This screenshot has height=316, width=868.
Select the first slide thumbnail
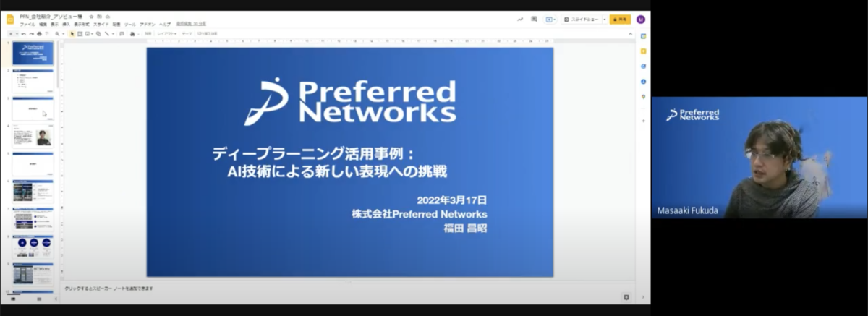[33, 54]
